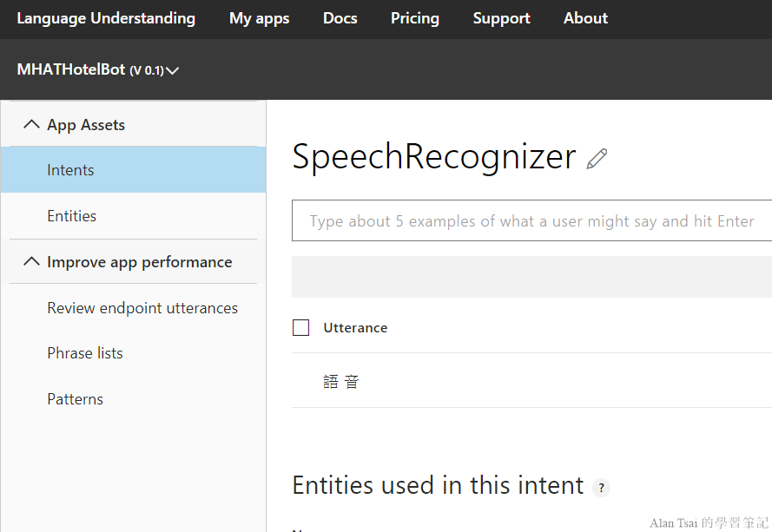The width and height of the screenshot is (772, 532).
Task: Click the Utterance column header
Action: (355, 328)
